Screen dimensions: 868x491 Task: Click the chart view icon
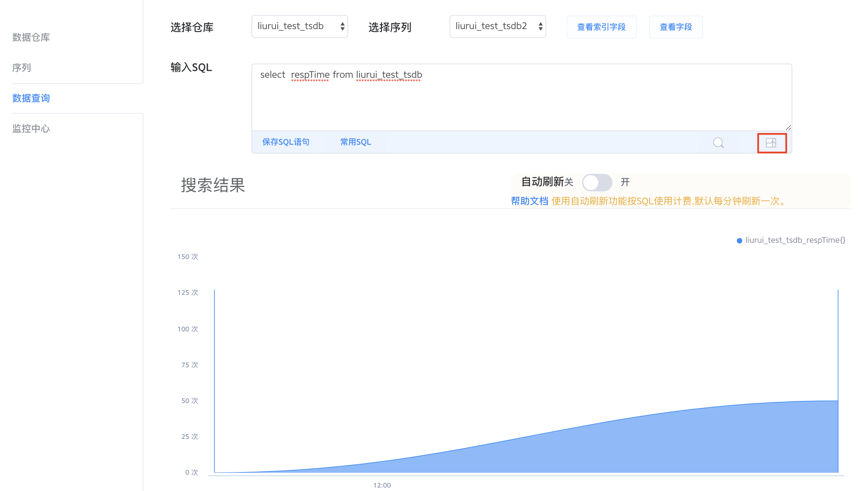click(x=771, y=143)
